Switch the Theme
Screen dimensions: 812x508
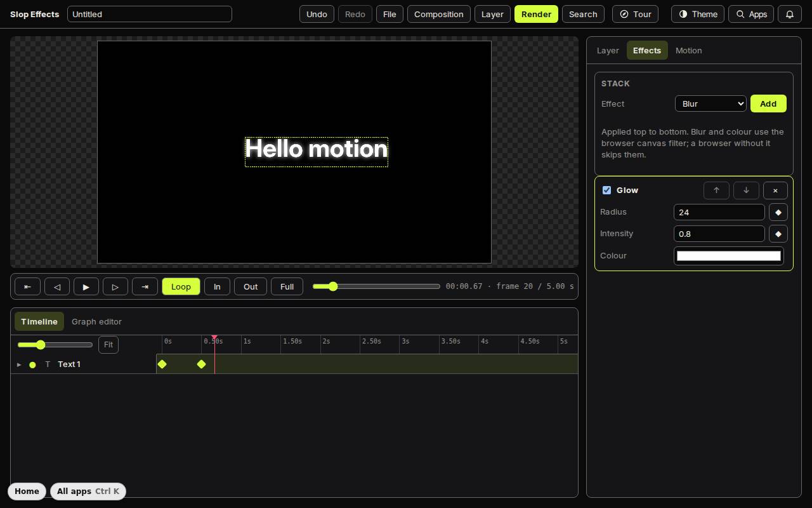click(698, 14)
